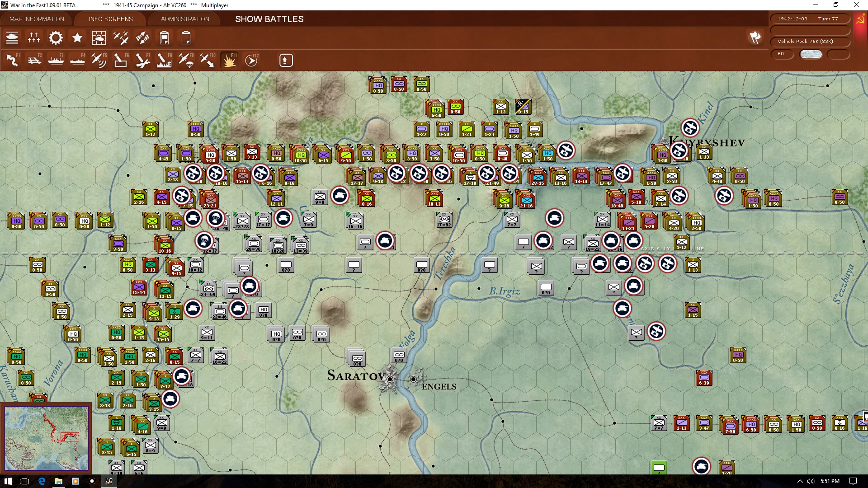Select the F2 rail move mode icon
Viewport: 868px width, 488px height.
pos(34,60)
